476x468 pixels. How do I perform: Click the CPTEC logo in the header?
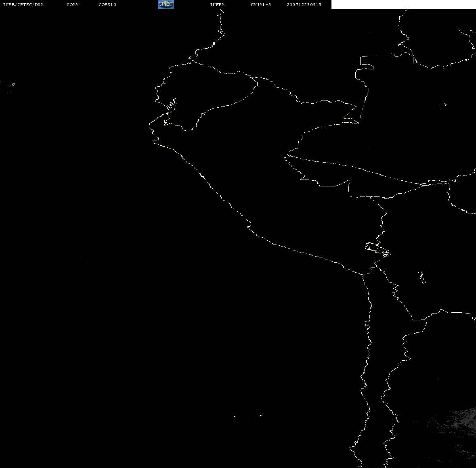(166, 4)
